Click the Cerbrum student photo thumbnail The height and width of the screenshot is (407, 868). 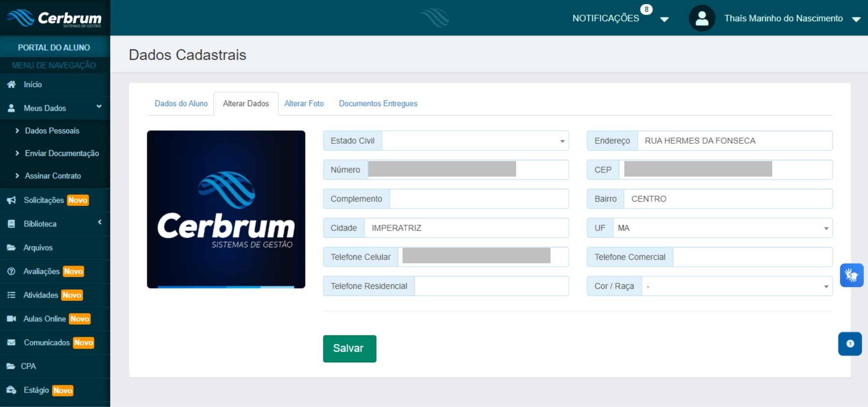tap(226, 209)
